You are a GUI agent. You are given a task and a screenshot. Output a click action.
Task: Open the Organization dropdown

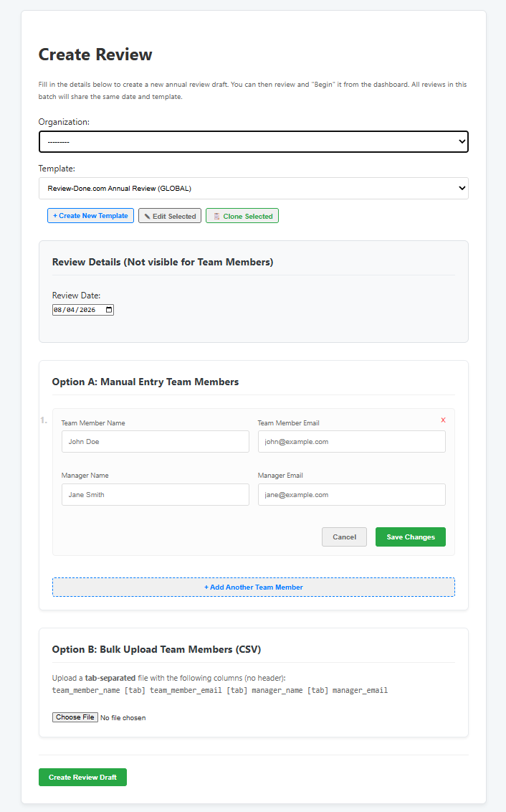coord(254,141)
